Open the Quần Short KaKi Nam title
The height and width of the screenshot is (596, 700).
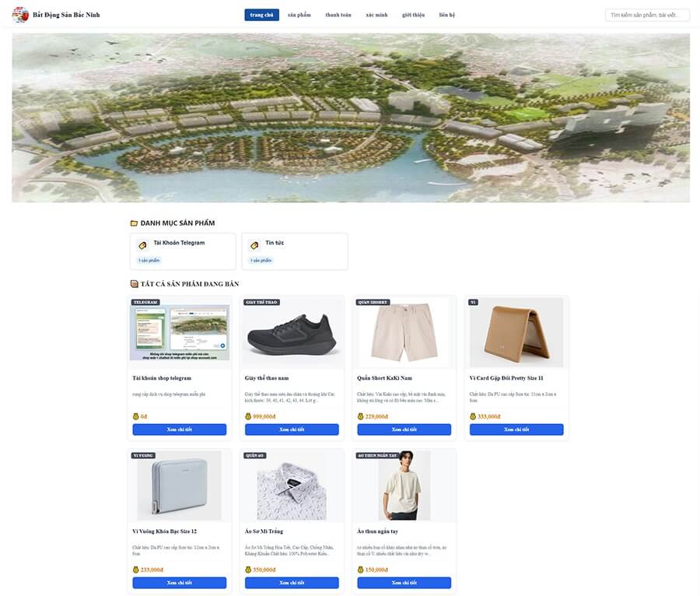pyautogui.click(x=384, y=378)
